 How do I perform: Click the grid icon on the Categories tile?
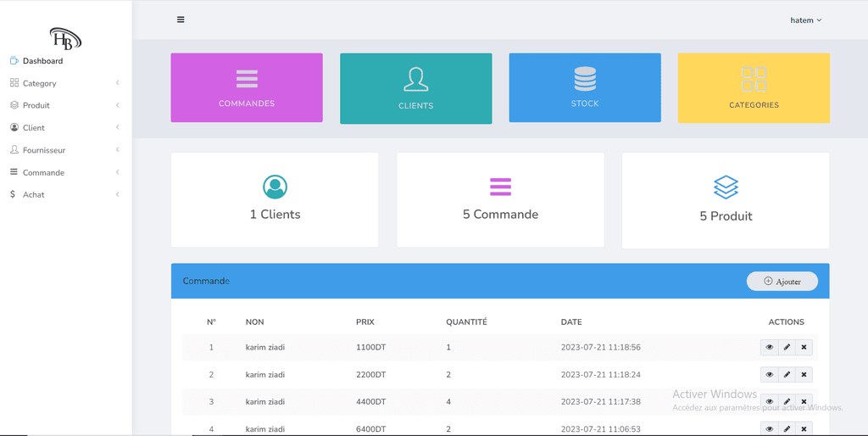[x=754, y=79]
